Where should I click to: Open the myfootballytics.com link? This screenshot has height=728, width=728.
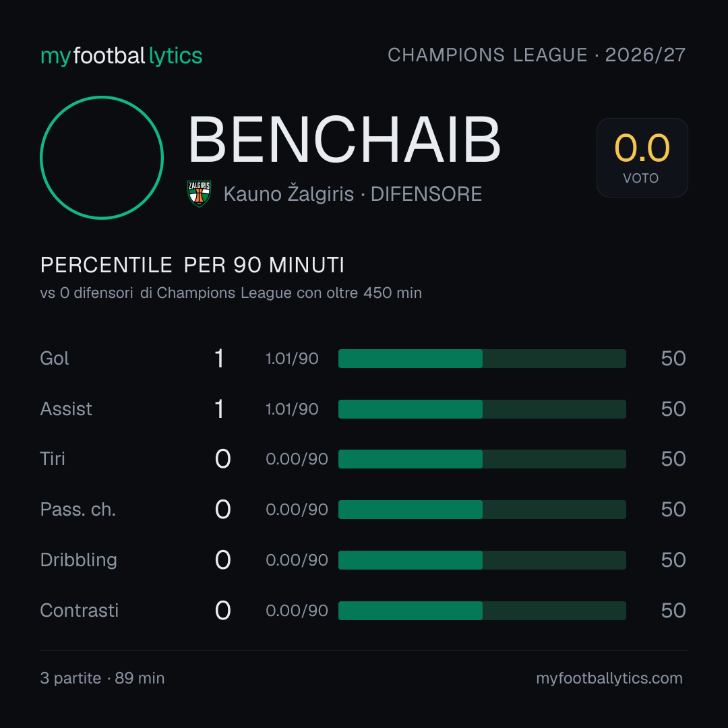coord(609,678)
